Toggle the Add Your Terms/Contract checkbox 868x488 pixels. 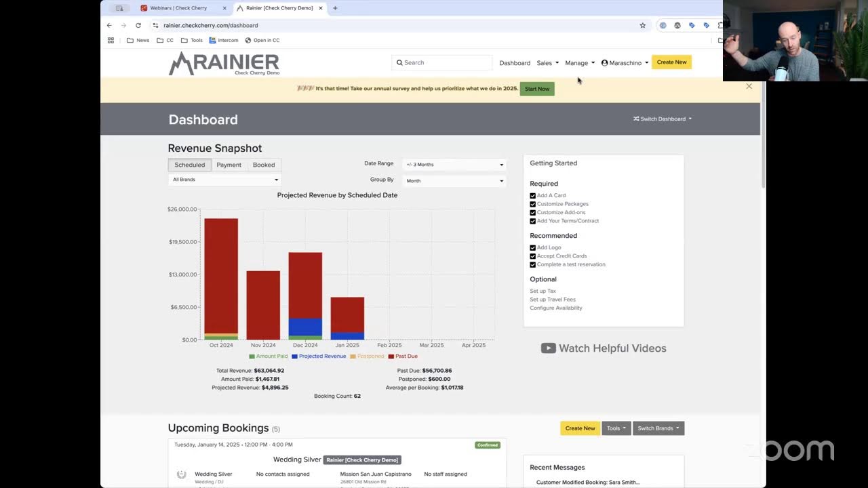(x=532, y=221)
